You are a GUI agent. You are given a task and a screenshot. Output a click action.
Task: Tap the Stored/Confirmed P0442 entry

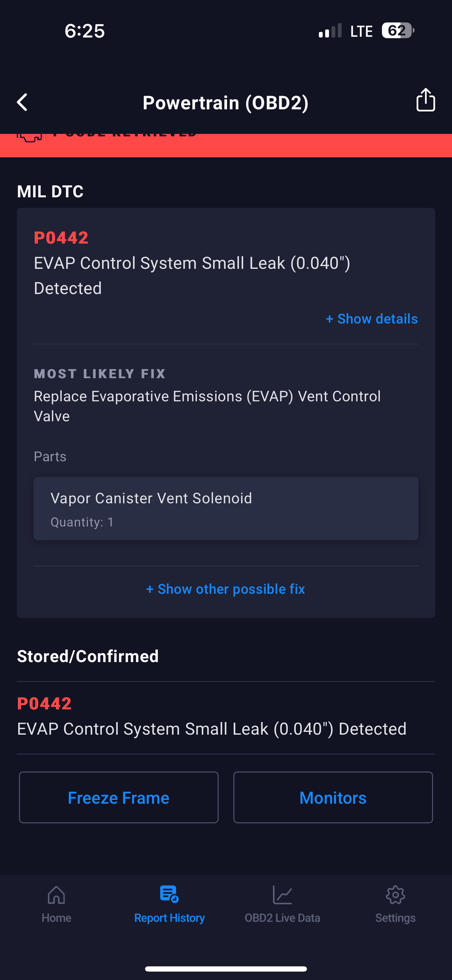point(211,717)
